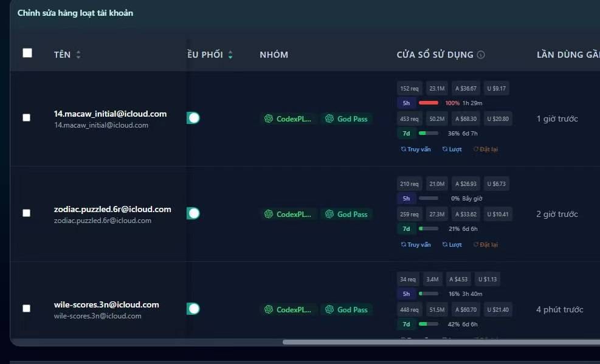The image size is (600, 364).
Task: Click the Đặt lại reset icon for zodiac.puzzled.6r
Action: pos(475,244)
